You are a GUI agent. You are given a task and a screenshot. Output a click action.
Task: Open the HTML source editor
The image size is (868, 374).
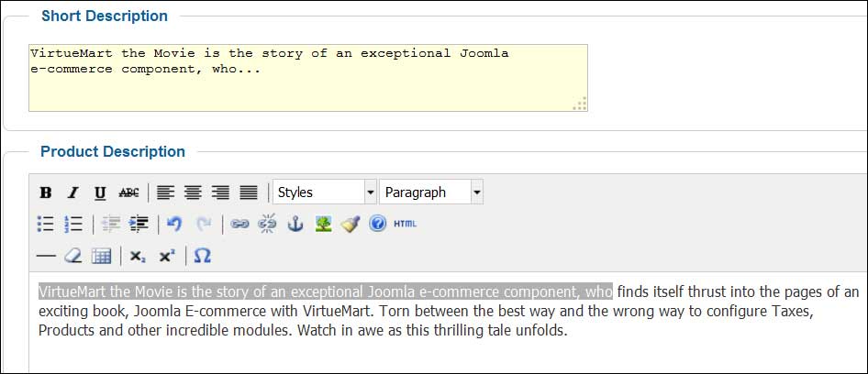(x=406, y=224)
